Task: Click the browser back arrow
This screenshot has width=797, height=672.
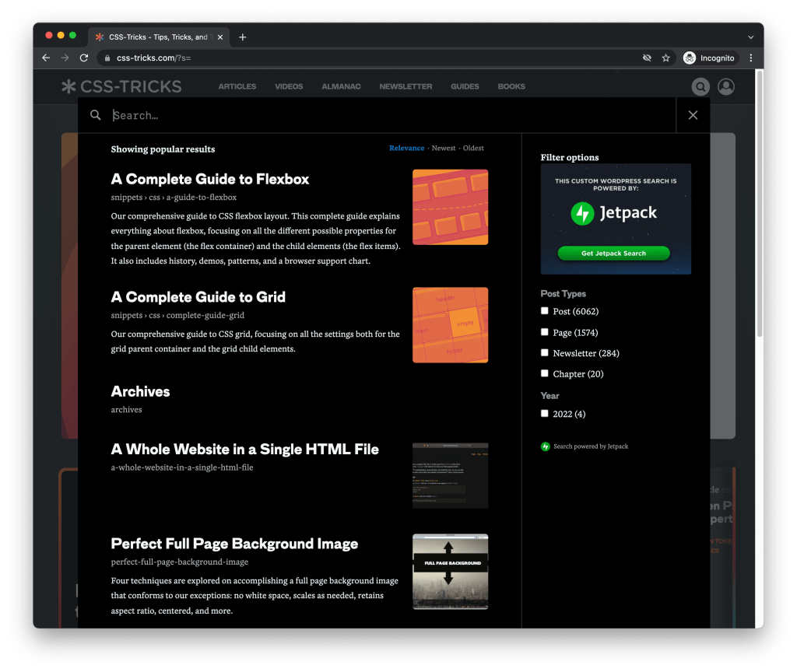Action: [46, 58]
